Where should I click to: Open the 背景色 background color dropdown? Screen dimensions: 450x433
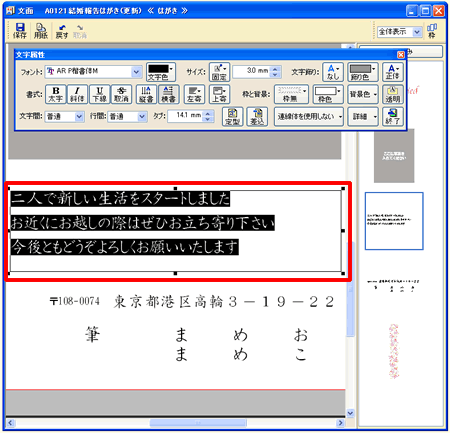coord(363,94)
